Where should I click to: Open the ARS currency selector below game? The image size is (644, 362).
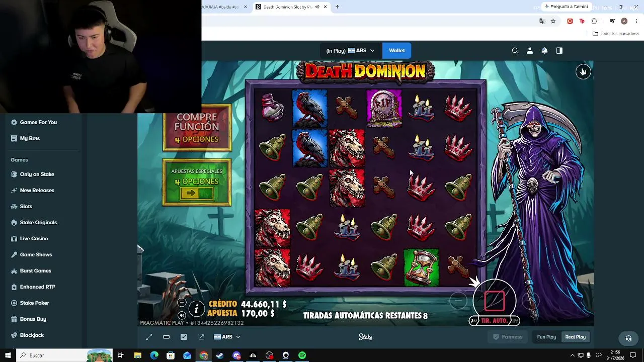click(x=227, y=337)
